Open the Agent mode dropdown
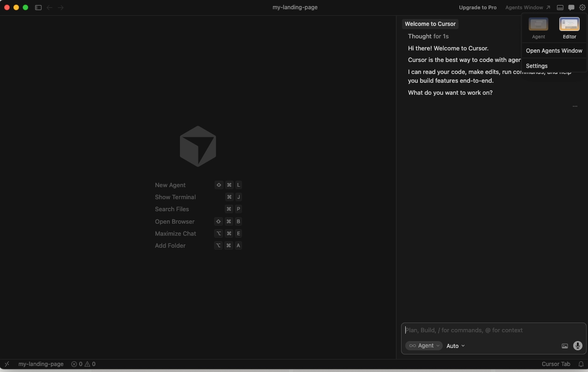 (424, 346)
